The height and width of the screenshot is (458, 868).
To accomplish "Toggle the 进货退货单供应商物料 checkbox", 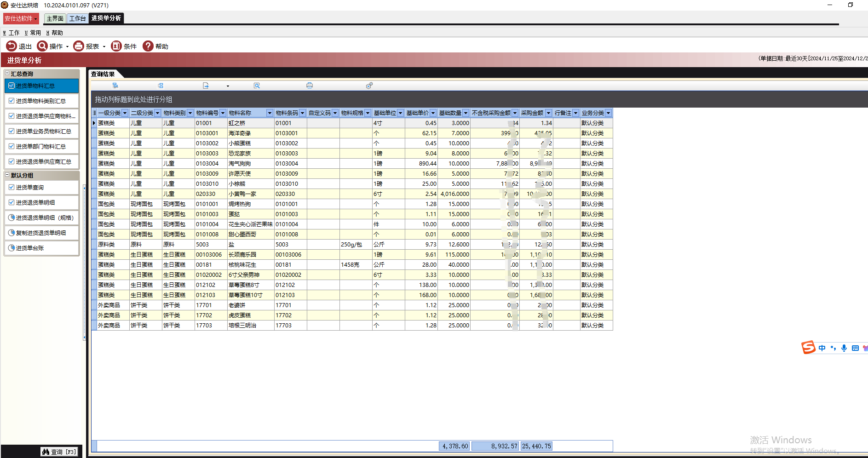I will (x=11, y=116).
